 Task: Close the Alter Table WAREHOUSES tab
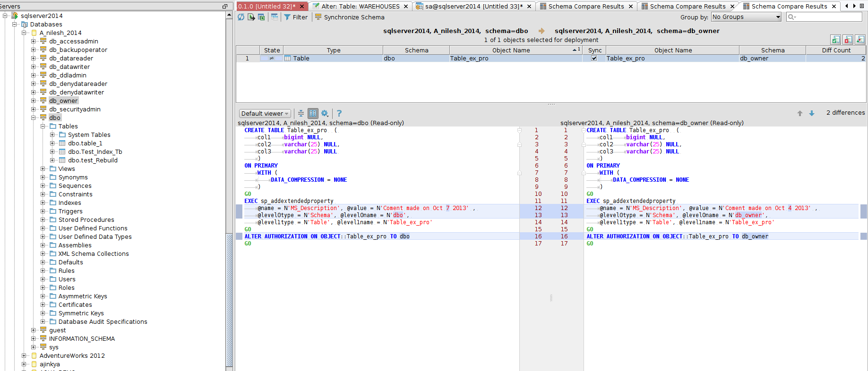pos(405,6)
